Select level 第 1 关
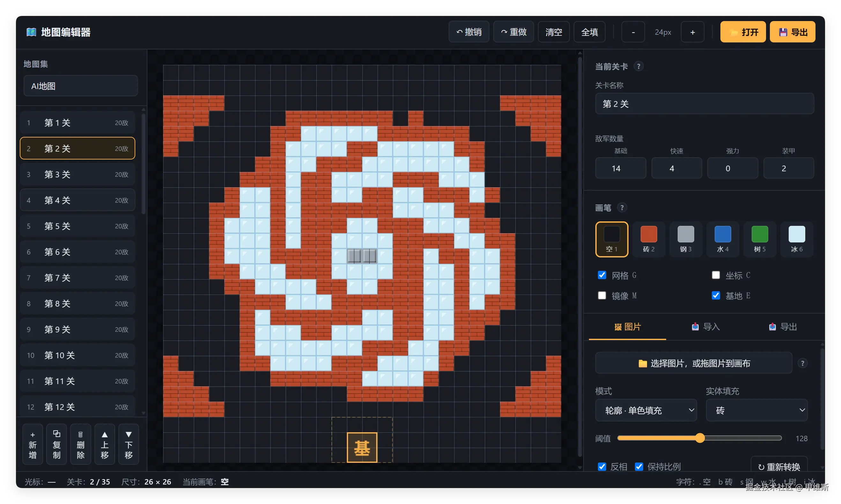 click(78, 122)
